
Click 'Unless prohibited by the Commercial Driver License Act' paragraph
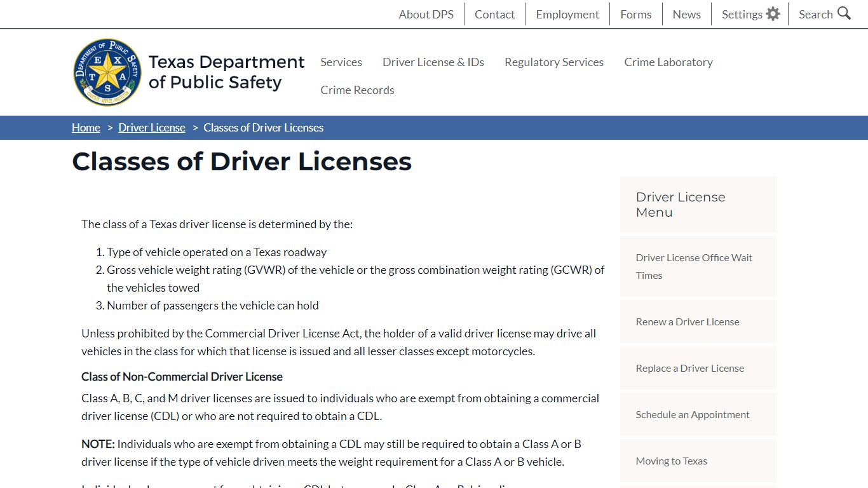tap(339, 342)
